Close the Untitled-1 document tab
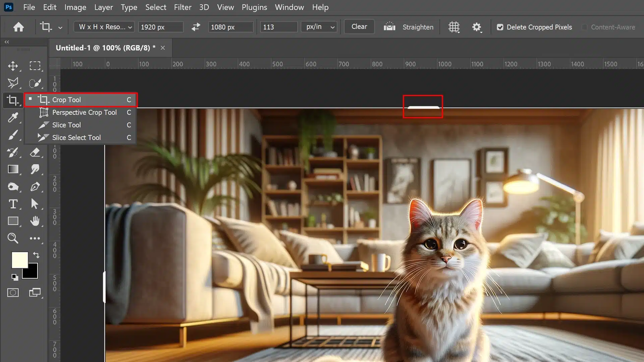Screen dimensions: 644x362 [x=163, y=48]
